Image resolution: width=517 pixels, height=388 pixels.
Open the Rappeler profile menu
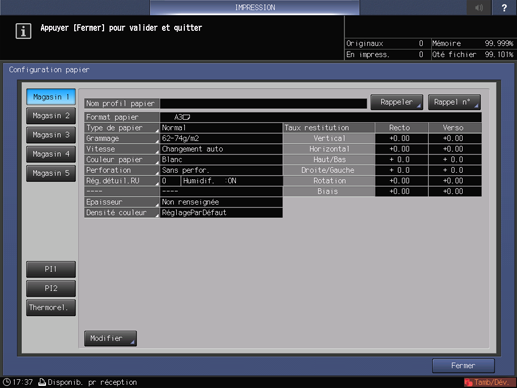click(397, 102)
